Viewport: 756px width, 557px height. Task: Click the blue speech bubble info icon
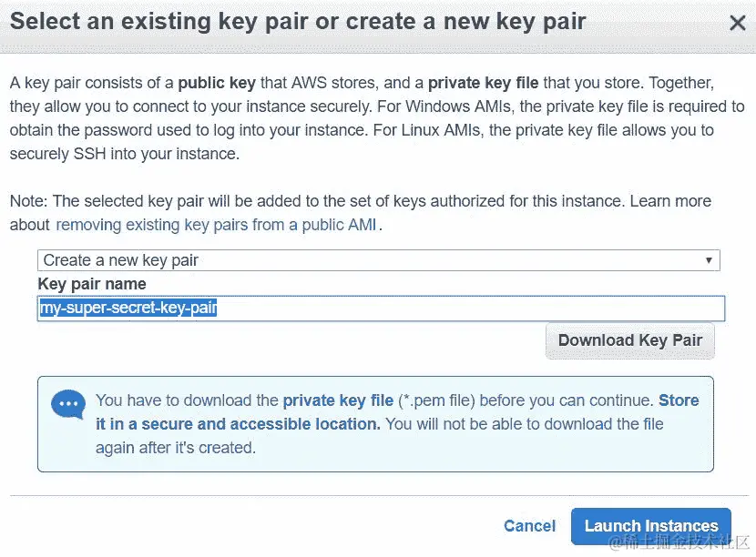pos(67,403)
